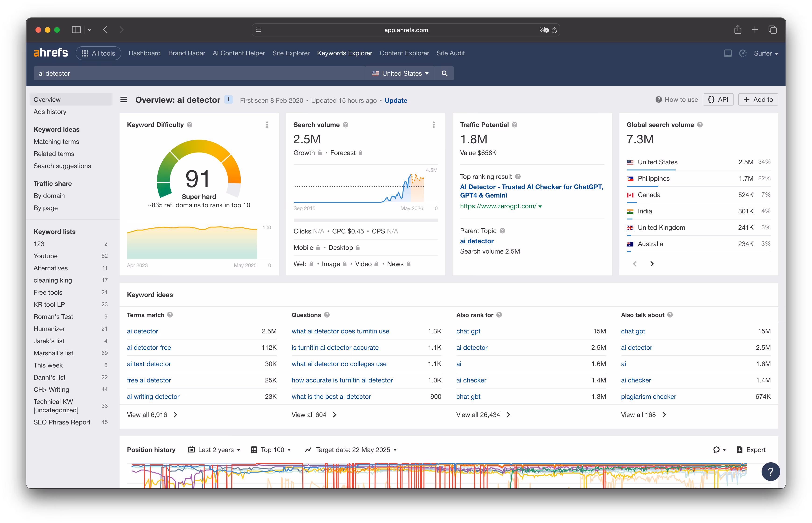Click the search magnifier button
The height and width of the screenshot is (523, 812).
pos(444,73)
